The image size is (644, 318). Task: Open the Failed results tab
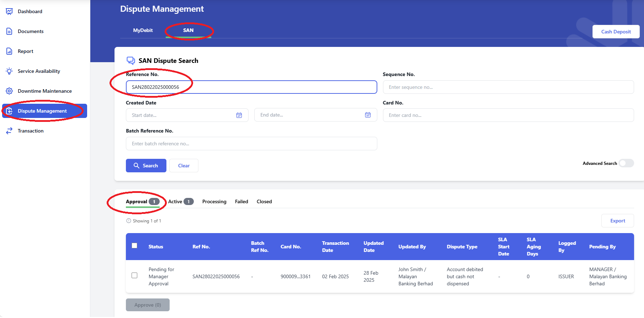(x=241, y=201)
